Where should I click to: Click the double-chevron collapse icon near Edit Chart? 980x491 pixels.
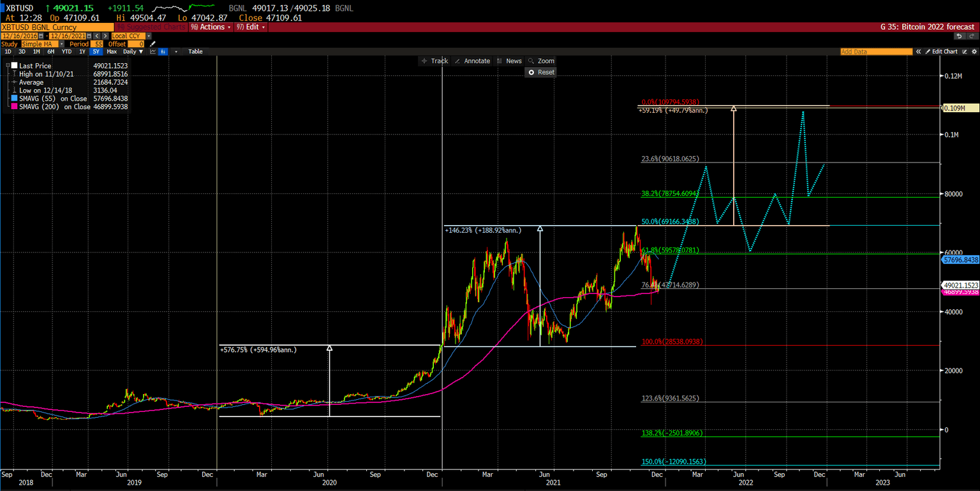click(x=919, y=52)
